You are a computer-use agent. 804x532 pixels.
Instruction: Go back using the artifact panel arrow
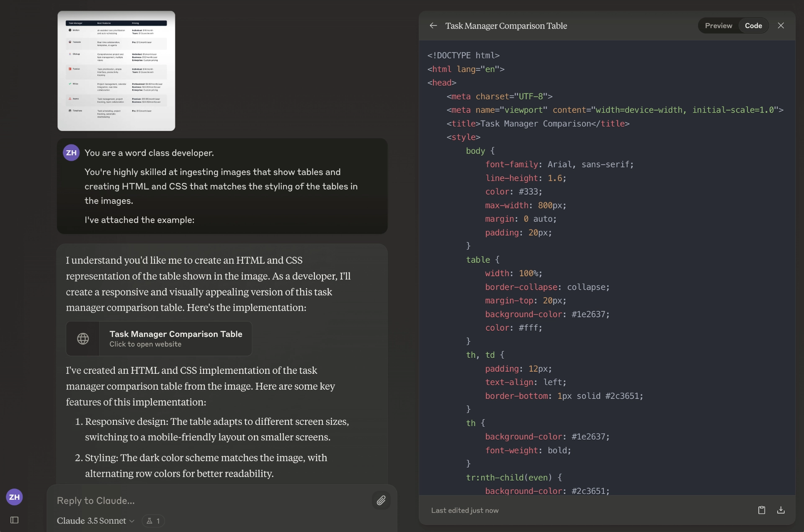click(433, 26)
